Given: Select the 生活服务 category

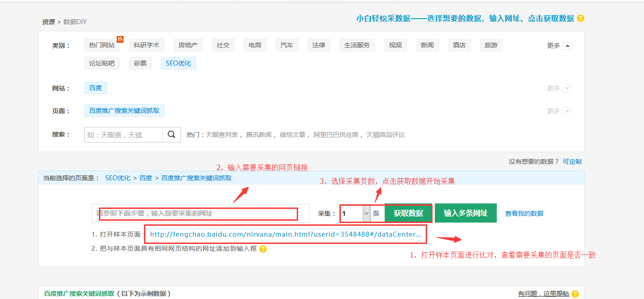Looking at the screenshot, I should pyautogui.click(x=357, y=45).
